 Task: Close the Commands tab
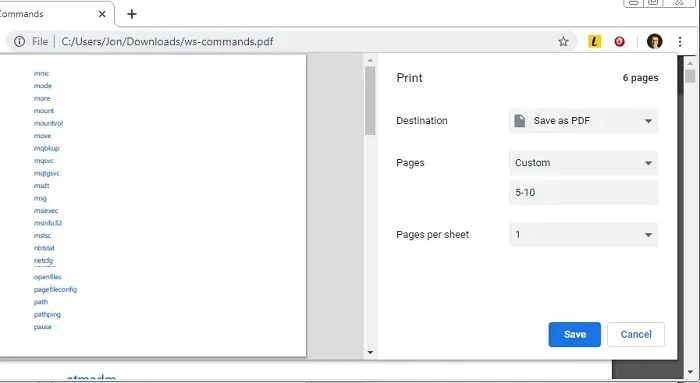click(x=102, y=14)
